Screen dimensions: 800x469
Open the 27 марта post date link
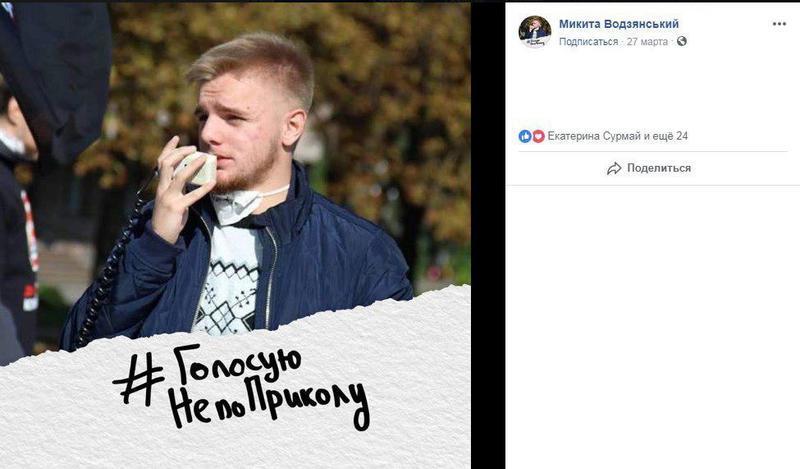point(647,42)
